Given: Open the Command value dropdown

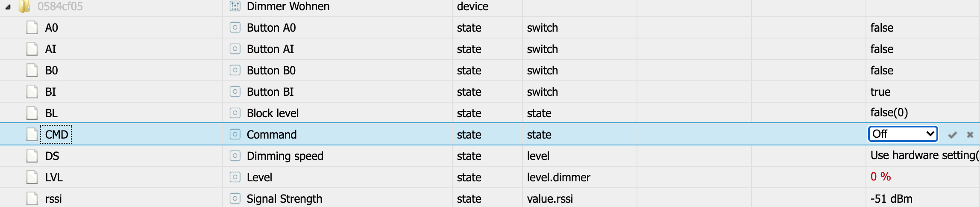Looking at the screenshot, I should click(903, 134).
